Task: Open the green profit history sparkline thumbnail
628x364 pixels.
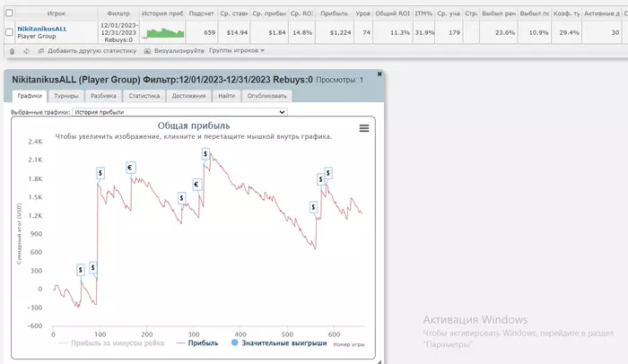Action: [x=163, y=33]
